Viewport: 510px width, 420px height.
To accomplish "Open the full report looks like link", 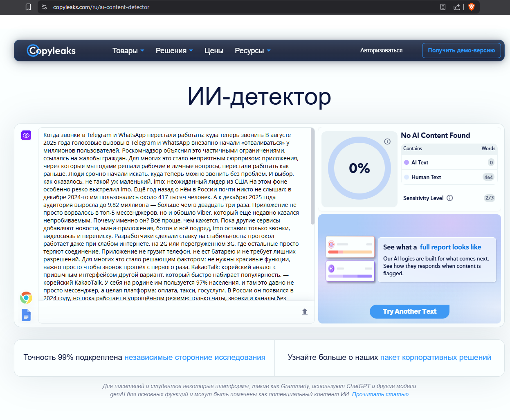I will pos(450,247).
